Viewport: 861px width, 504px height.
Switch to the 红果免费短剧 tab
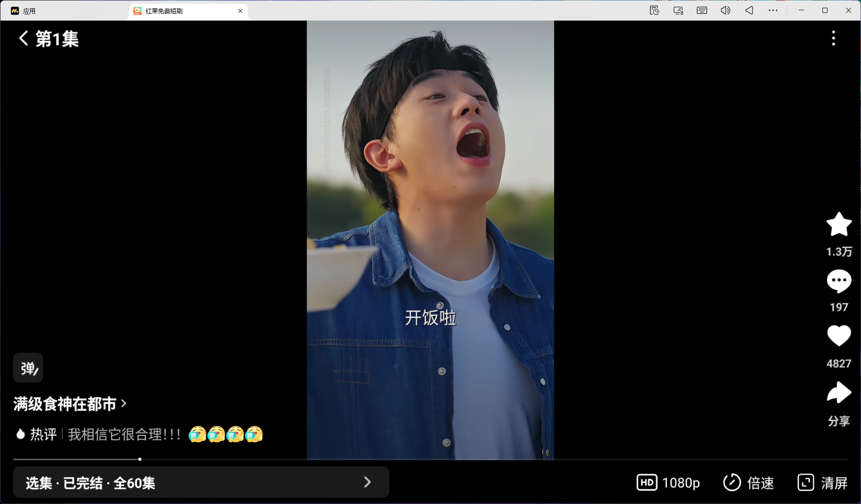click(188, 11)
